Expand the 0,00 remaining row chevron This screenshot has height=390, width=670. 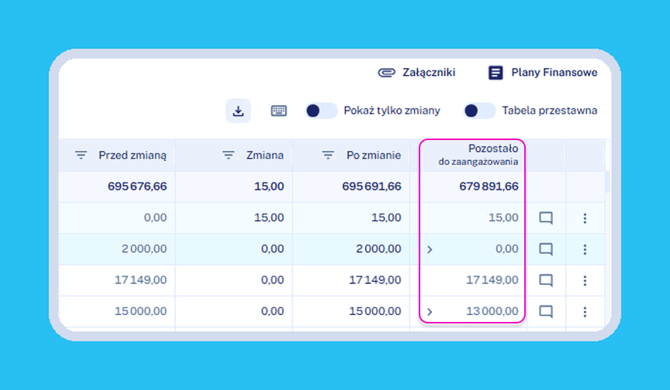tap(430, 249)
